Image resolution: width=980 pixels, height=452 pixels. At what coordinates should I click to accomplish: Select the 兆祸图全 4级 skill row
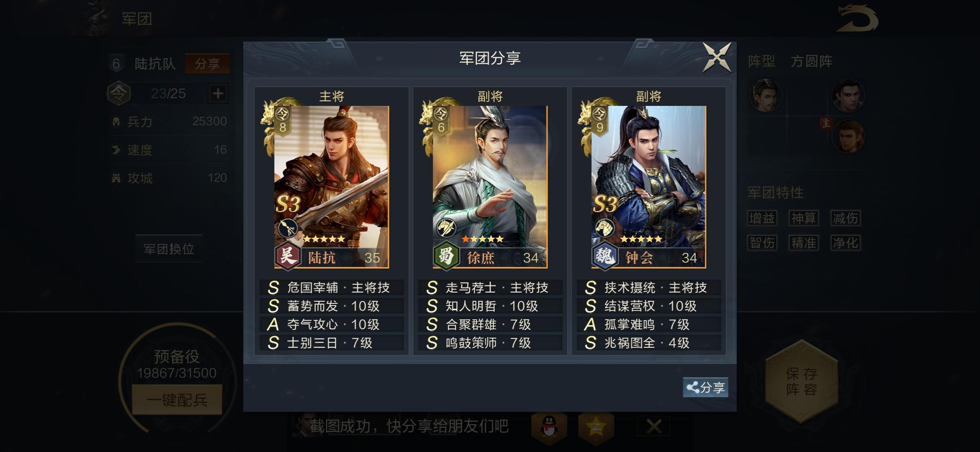(649, 343)
